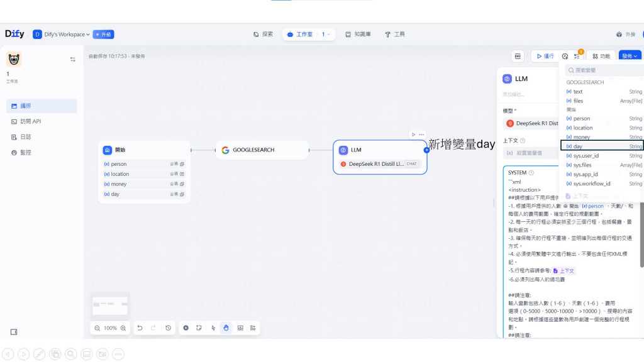Choose location variable in the list
This screenshot has width=644, height=362.
[x=604, y=128]
